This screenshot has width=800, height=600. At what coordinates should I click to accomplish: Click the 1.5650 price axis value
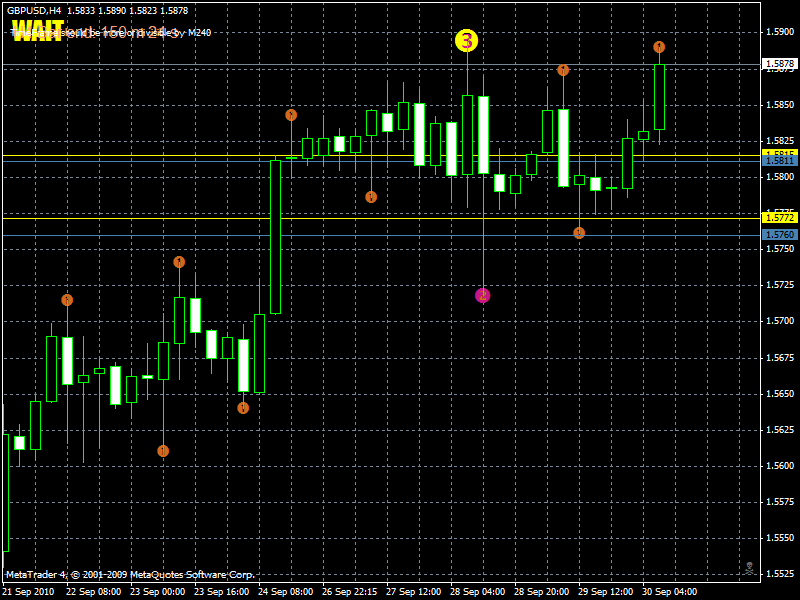pyautogui.click(x=780, y=394)
